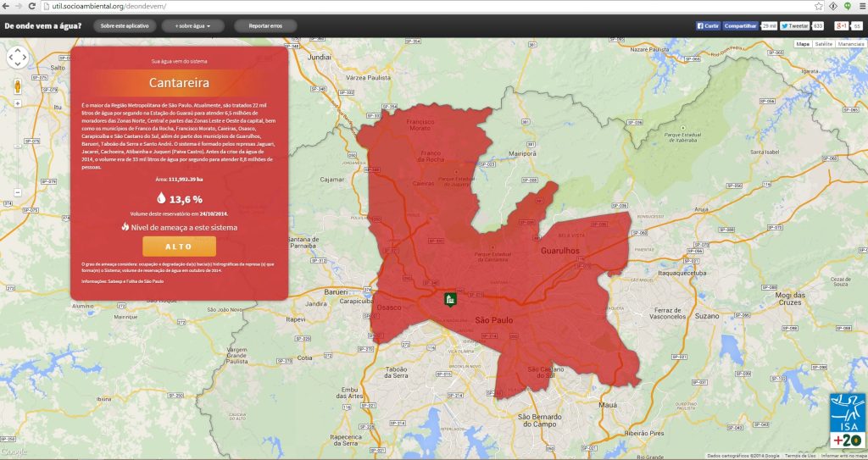This screenshot has height=460, width=868.
Task: Click the ISA +20 logo
Action: 847,421
